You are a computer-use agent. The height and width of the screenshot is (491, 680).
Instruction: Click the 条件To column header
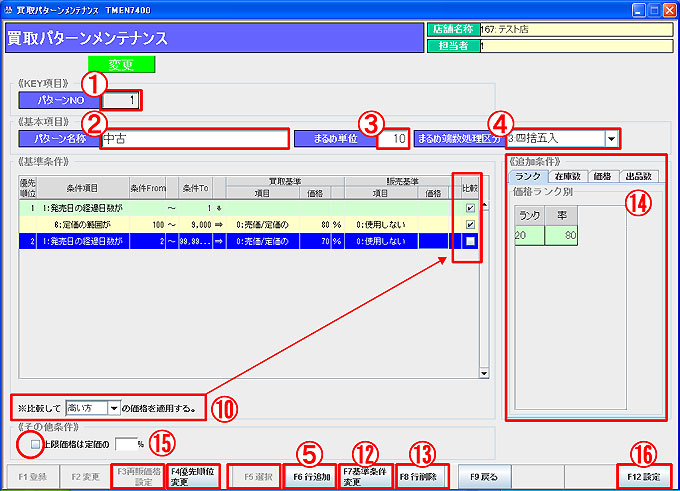pos(196,188)
